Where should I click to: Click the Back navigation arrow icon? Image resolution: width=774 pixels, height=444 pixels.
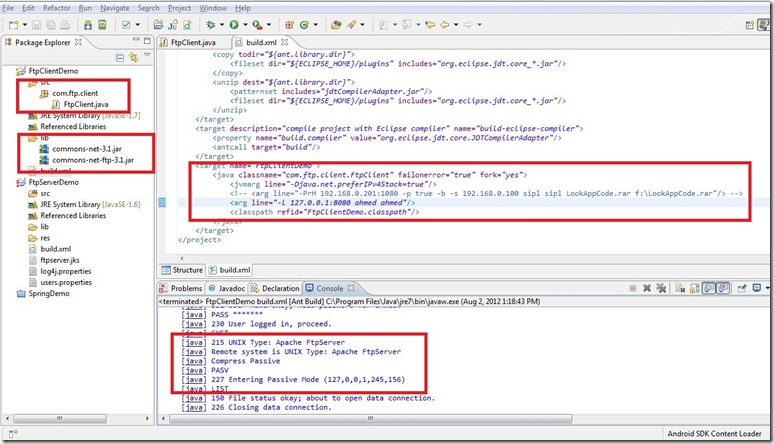point(445,25)
